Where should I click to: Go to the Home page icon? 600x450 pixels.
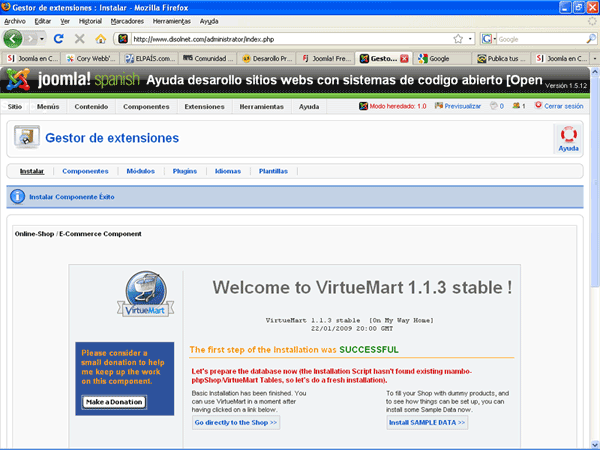(101, 39)
